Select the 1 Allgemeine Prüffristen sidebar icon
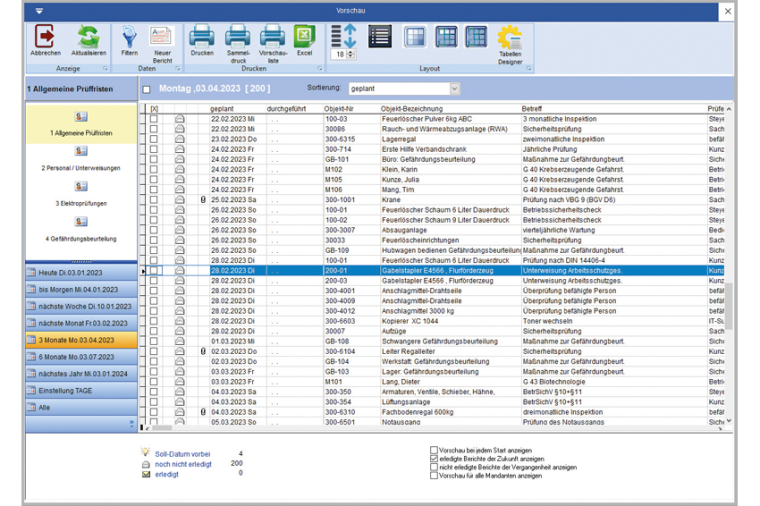 coord(81,117)
